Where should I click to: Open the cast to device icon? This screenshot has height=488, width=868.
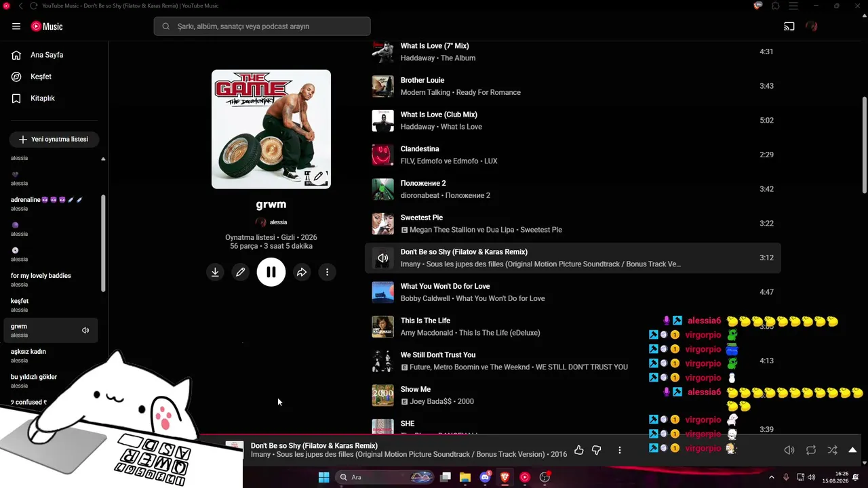point(789,26)
